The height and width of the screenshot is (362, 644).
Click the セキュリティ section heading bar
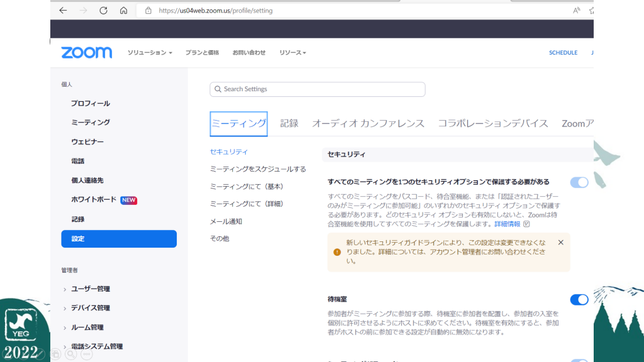[x=458, y=155]
